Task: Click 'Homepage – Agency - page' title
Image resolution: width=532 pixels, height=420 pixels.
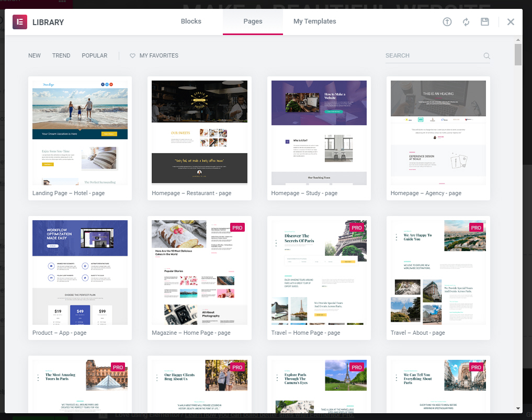Action: [x=426, y=193]
